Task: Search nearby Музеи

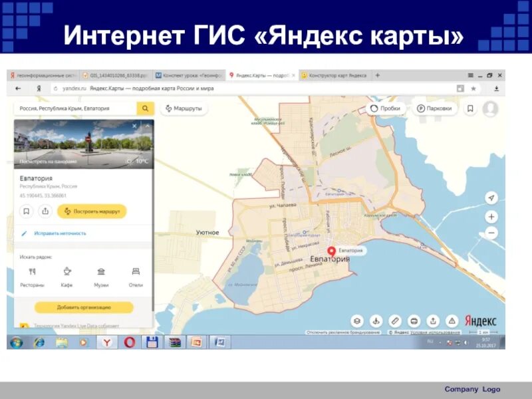Action: coord(101,277)
